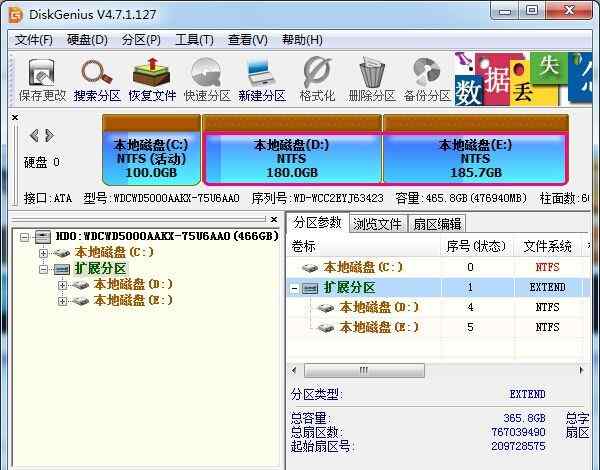
Task: Click the 快速分区 (Quick partition) icon
Action: coord(207,78)
